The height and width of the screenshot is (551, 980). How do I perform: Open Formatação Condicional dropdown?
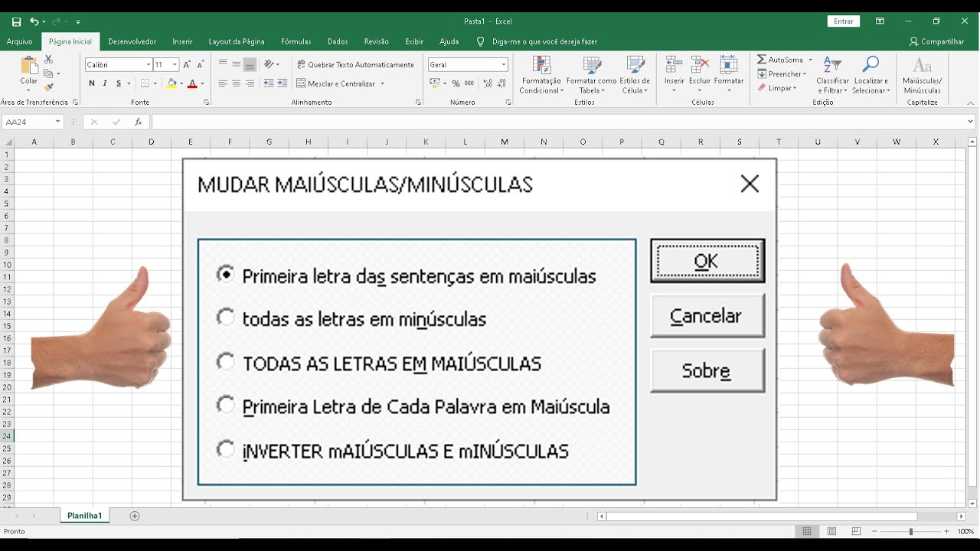(541, 75)
